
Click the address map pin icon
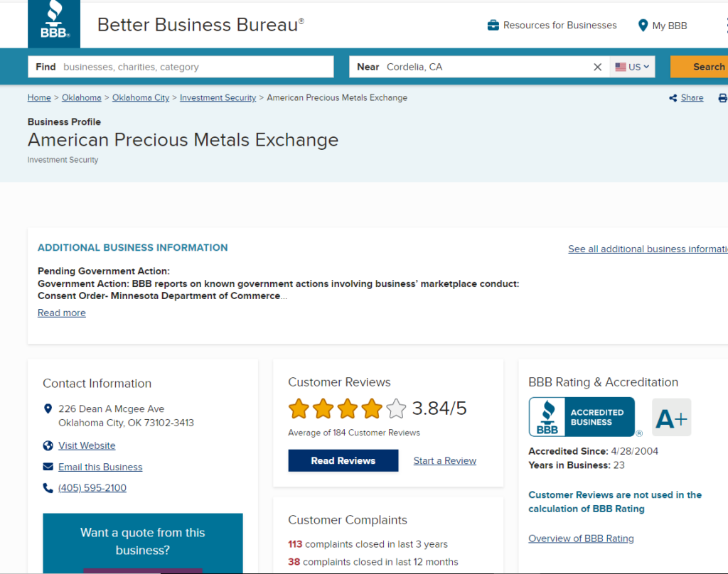tap(48, 408)
